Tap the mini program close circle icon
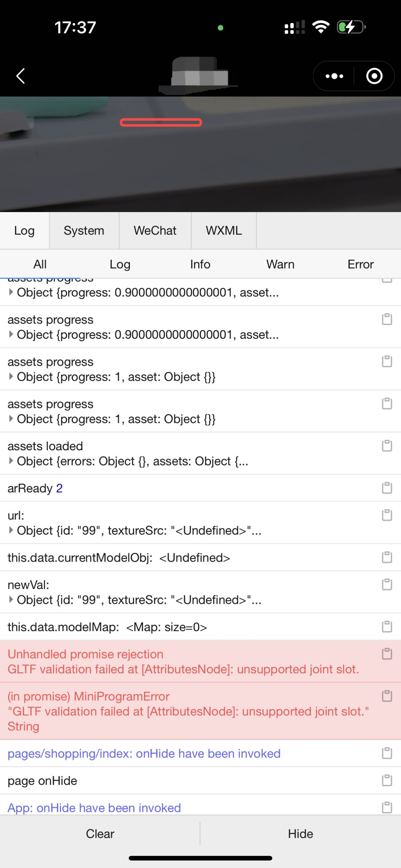The width and height of the screenshot is (401, 868). point(374,76)
